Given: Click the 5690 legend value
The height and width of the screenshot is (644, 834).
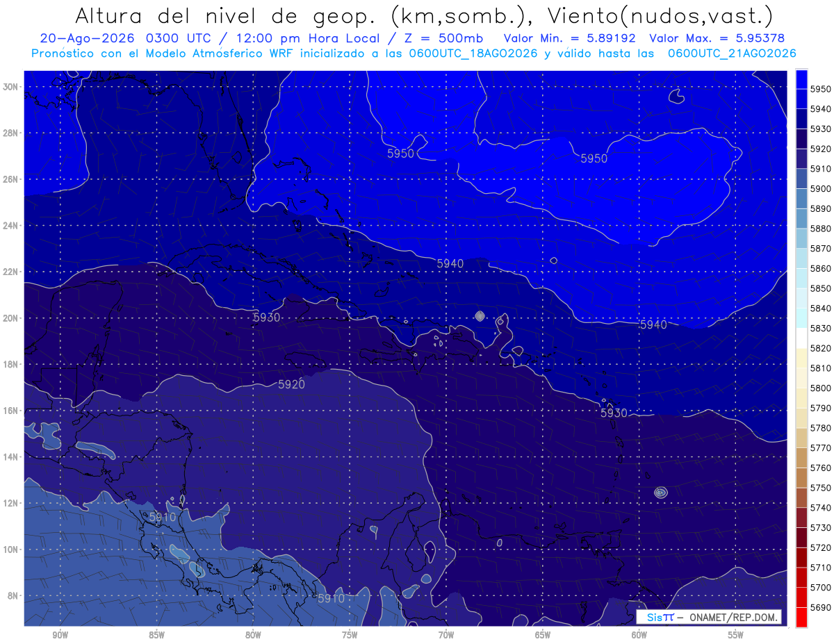Looking at the screenshot, I should [x=820, y=607].
